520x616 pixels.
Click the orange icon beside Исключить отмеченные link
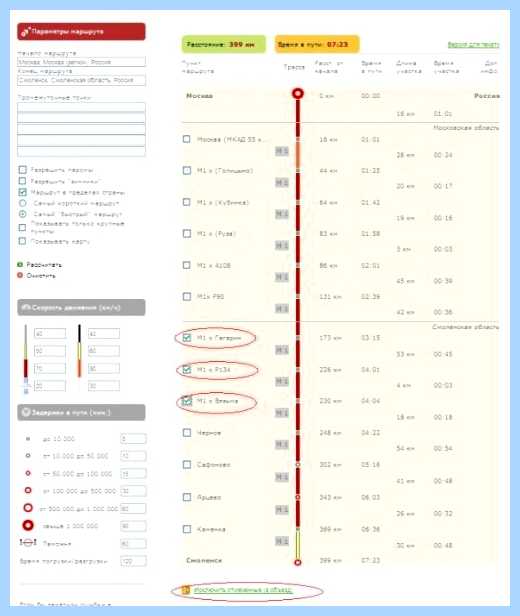186,590
